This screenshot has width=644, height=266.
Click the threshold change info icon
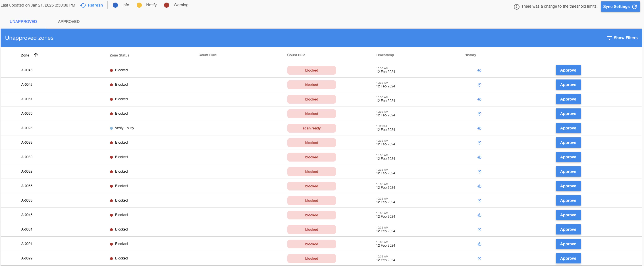click(516, 7)
